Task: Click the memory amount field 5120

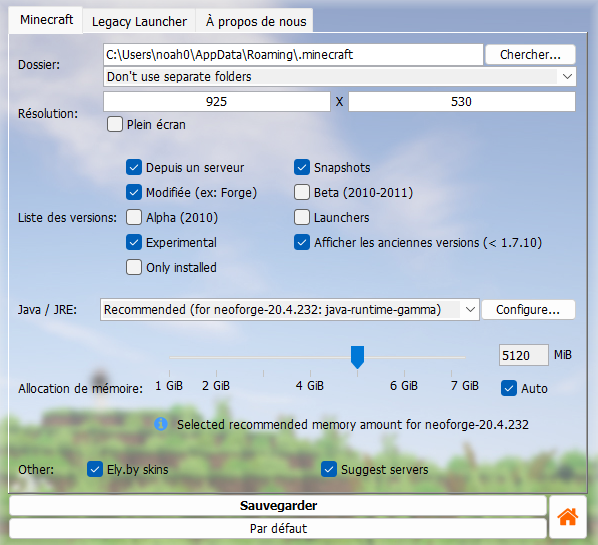Action: pyautogui.click(x=524, y=355)
